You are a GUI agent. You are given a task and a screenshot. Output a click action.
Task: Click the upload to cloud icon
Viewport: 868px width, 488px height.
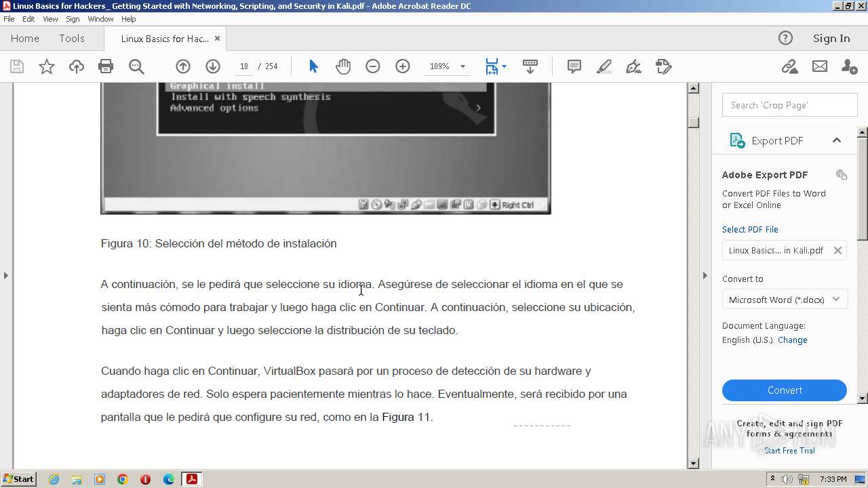click(76, 66)
